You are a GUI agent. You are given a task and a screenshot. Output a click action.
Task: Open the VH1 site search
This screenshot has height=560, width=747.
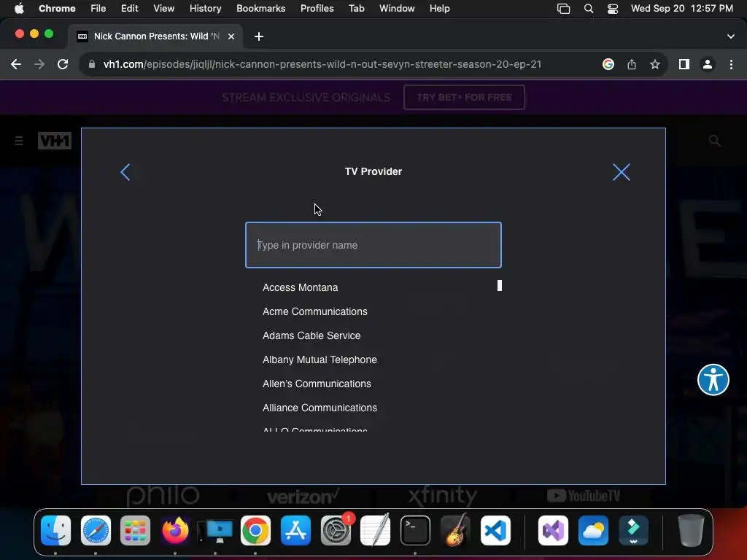pos(714,141)
